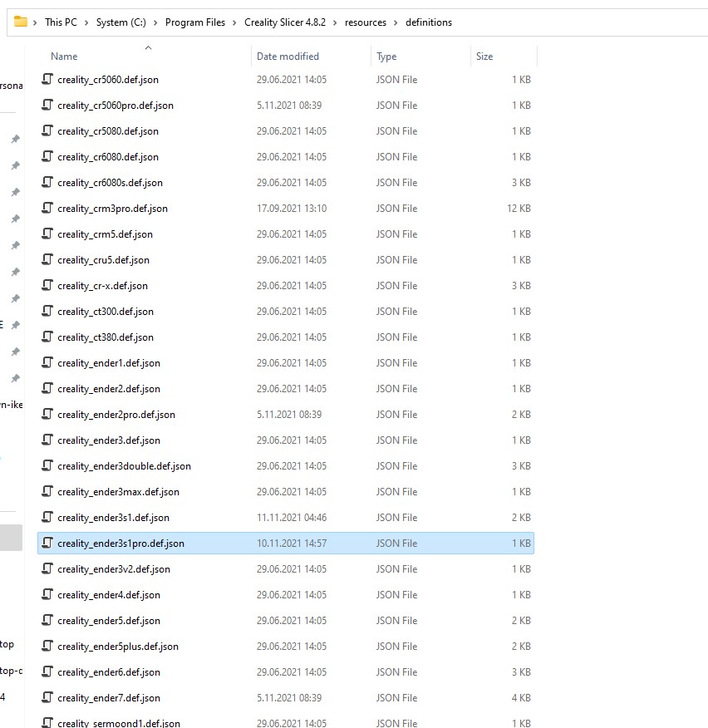This screenshot has height=728, width=708.
Task: Click the file icon of creality_ct380.def.json
Action: pos(47,337)
